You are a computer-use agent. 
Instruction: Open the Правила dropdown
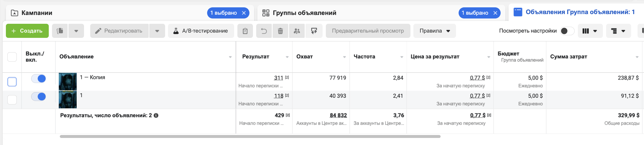point(435,31)
